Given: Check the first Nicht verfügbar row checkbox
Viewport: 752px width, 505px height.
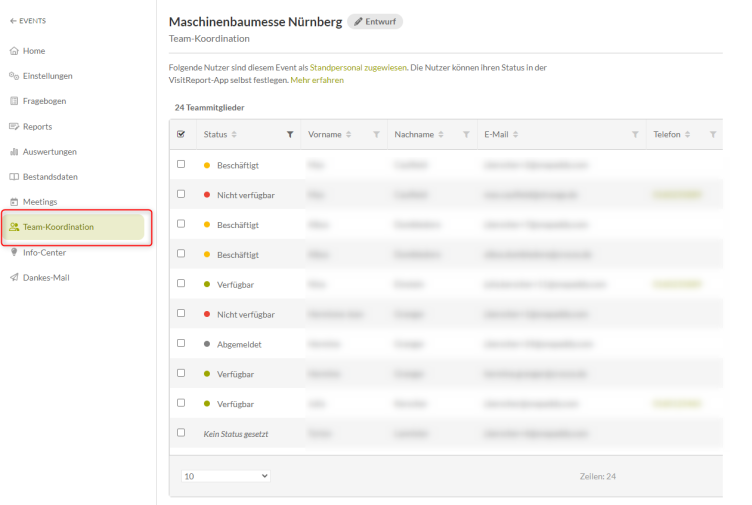Looking at the screenshot, I should pyautogui.click(x=181, y=194).
